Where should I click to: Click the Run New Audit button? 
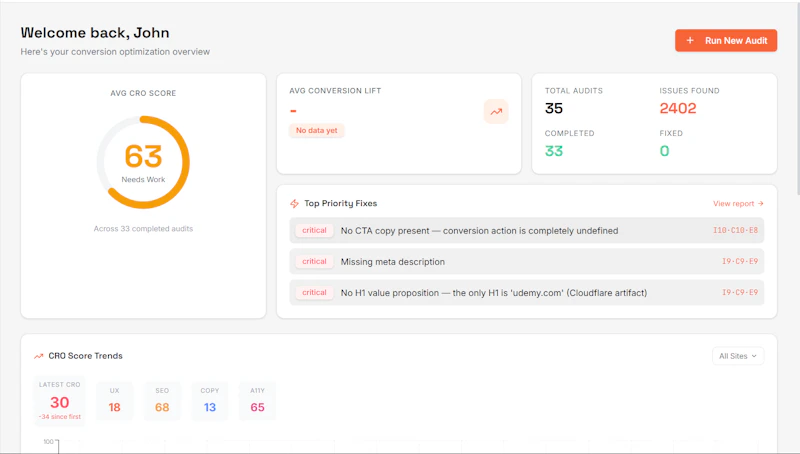coord(726,40)
